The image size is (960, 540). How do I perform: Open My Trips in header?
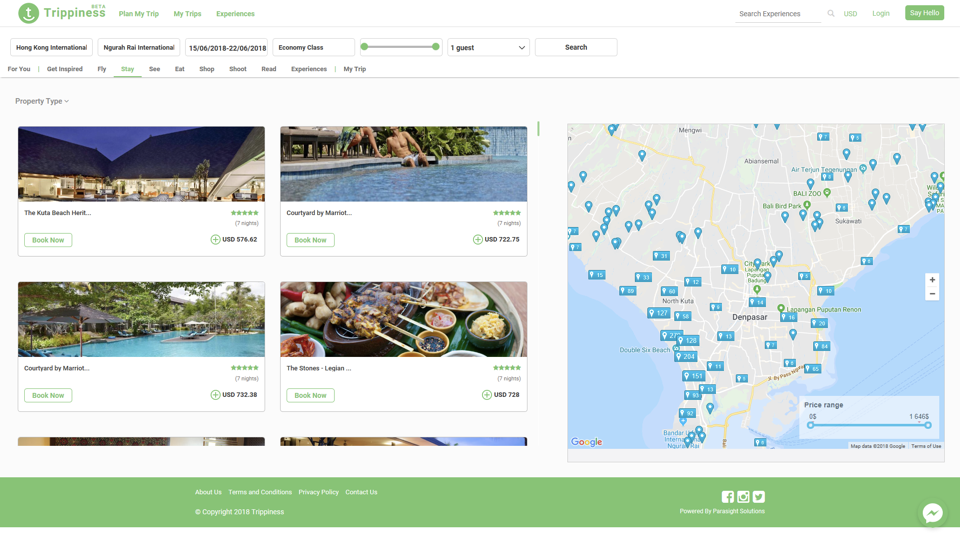point(187,13)
